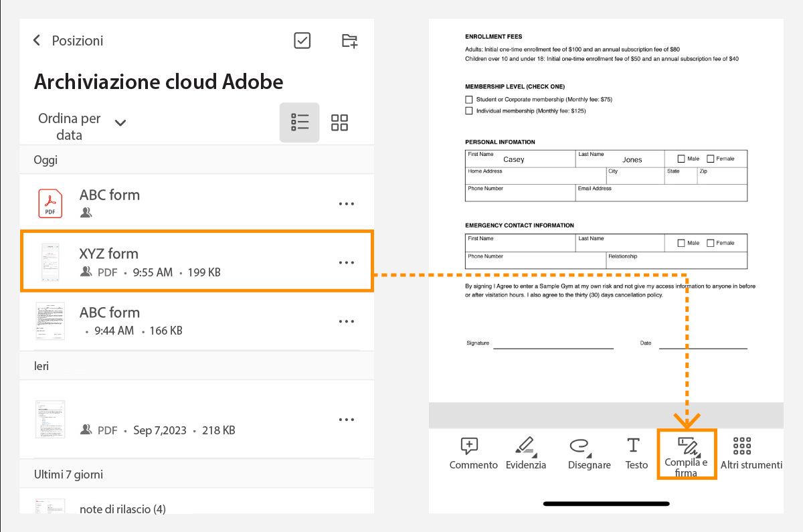The height and width of the screenshot is (532, 803).
Task: Activate multi-select mode with checkmark icon
Action: [302, 40]
